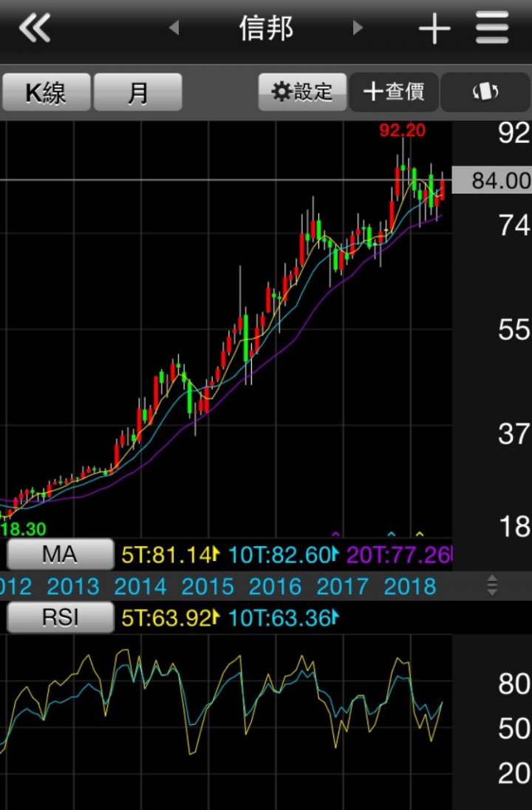
Task: Tap the RSI axis label 80
Action: [x=514, y=684]
